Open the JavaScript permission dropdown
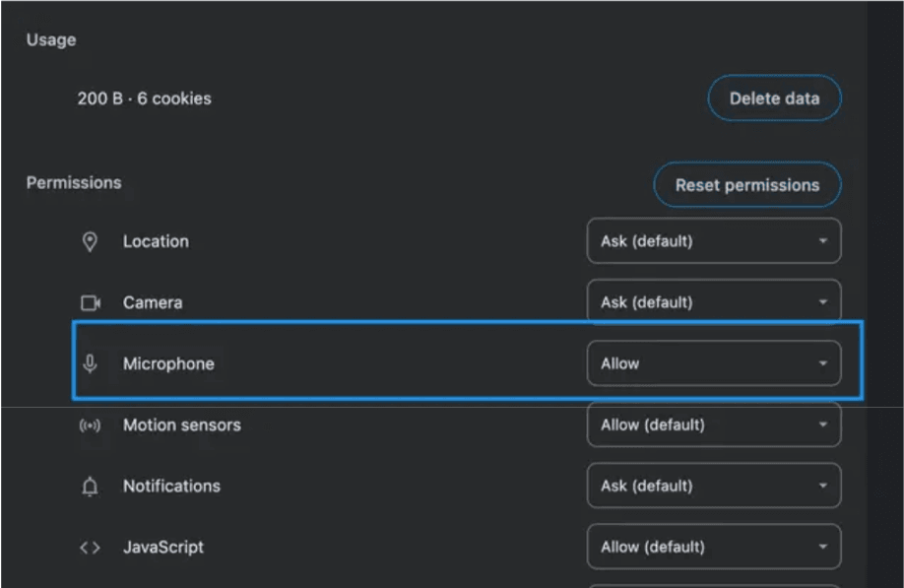Viewport: 904px width, 588px height. tap(713, 548)
